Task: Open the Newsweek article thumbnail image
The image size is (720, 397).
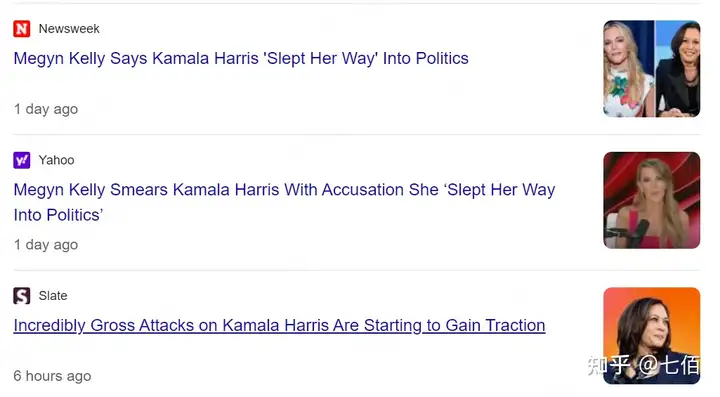Action: [x=652, y=69]
